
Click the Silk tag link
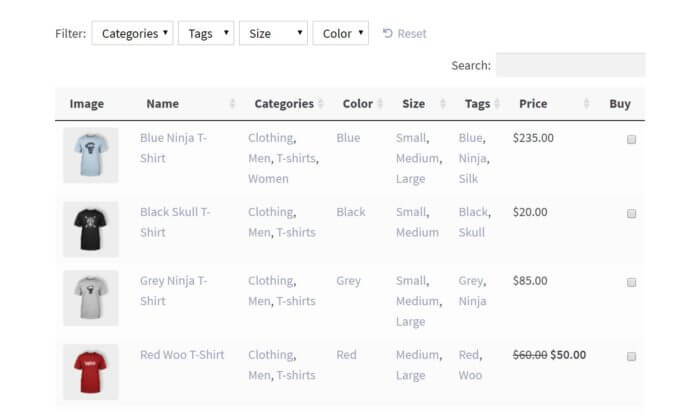click(468, 179)
